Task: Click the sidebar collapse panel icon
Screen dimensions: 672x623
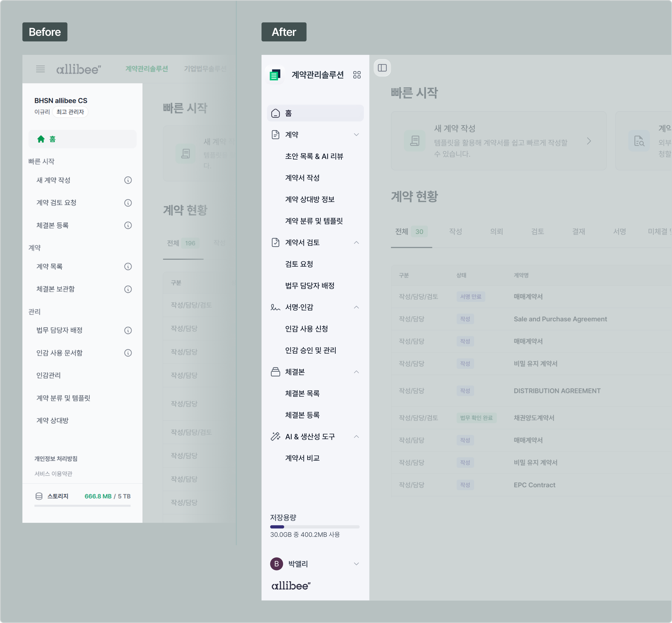Action: click(x=382, y=68)
